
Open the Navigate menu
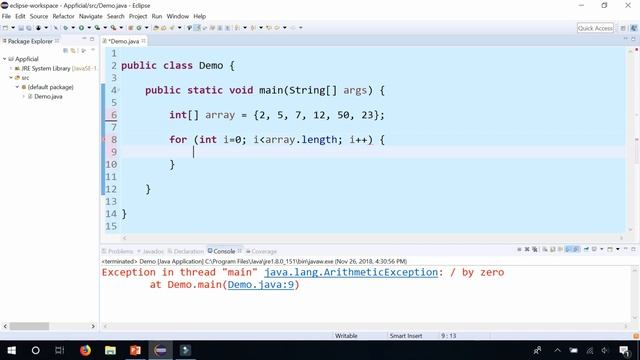(x=91, y=16)
